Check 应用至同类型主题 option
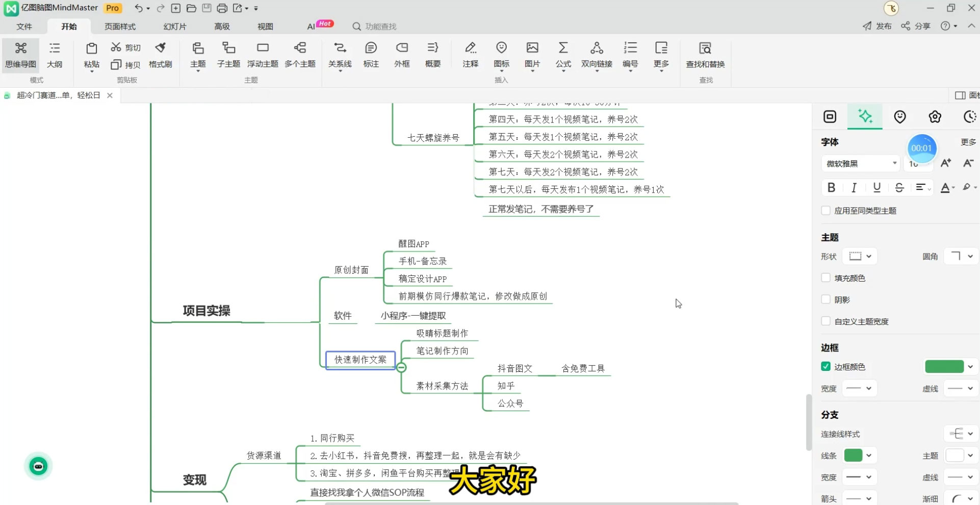The height and width of the screenshot is (505, 980). [x=826, y=210]
